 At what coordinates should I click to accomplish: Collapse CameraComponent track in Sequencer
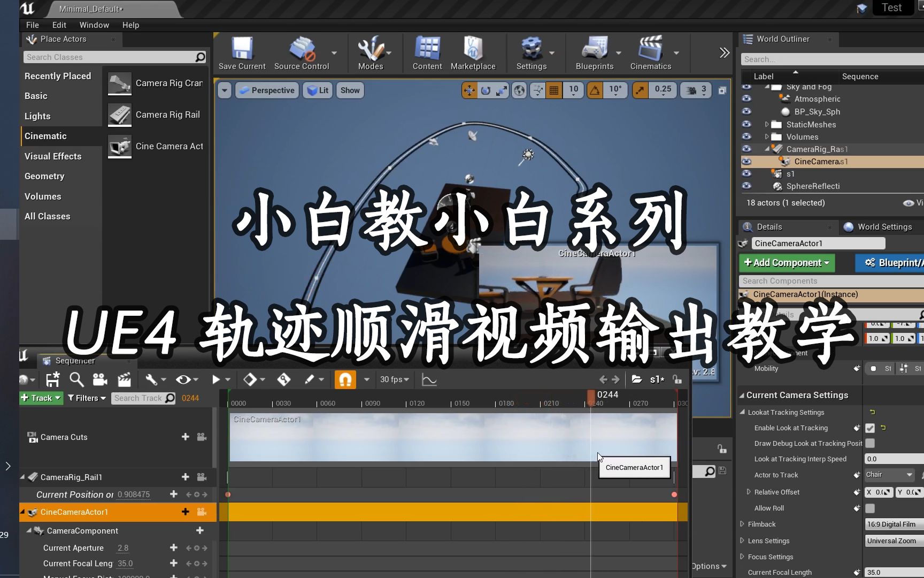tap(29, 530)
